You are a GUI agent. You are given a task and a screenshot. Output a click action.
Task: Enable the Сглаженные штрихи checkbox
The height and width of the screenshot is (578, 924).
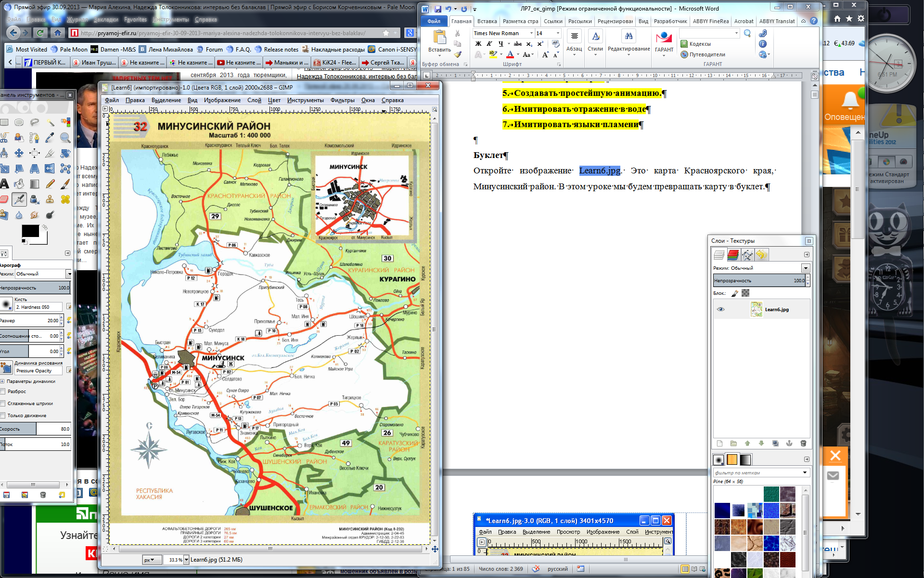tap(2, 404)
